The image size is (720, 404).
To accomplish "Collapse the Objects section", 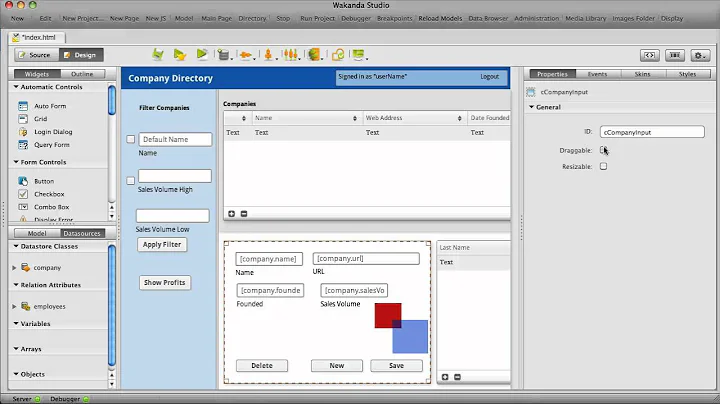I will point(16,374).
